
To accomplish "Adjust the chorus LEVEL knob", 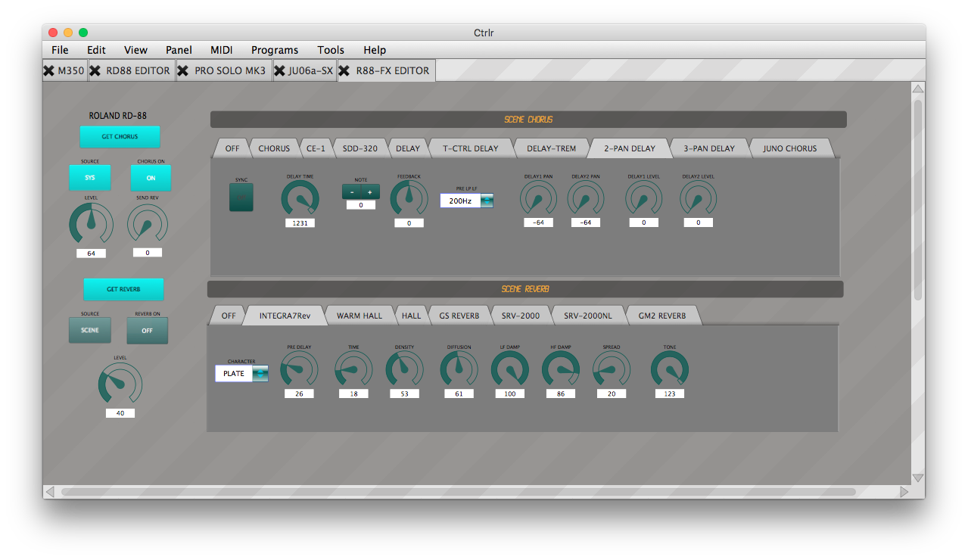I will [x=91, y=224].
